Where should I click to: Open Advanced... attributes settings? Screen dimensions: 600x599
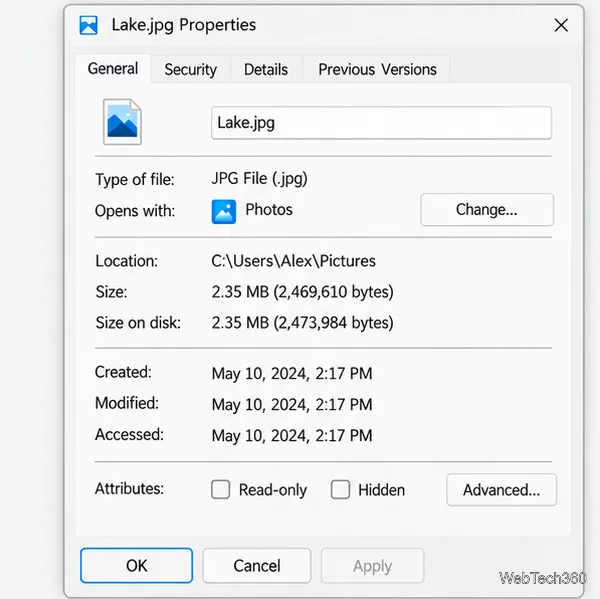pyautogui.click(x=501, y=490)
